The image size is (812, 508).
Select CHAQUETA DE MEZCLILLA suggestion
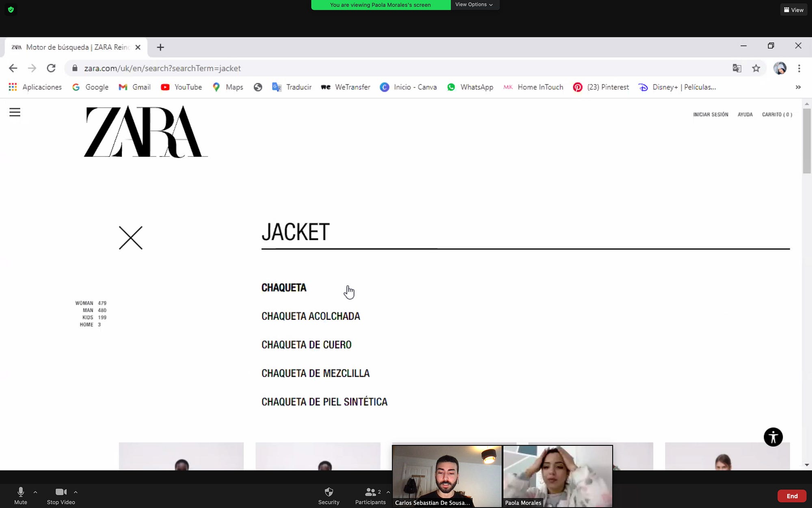coord(315,373)
